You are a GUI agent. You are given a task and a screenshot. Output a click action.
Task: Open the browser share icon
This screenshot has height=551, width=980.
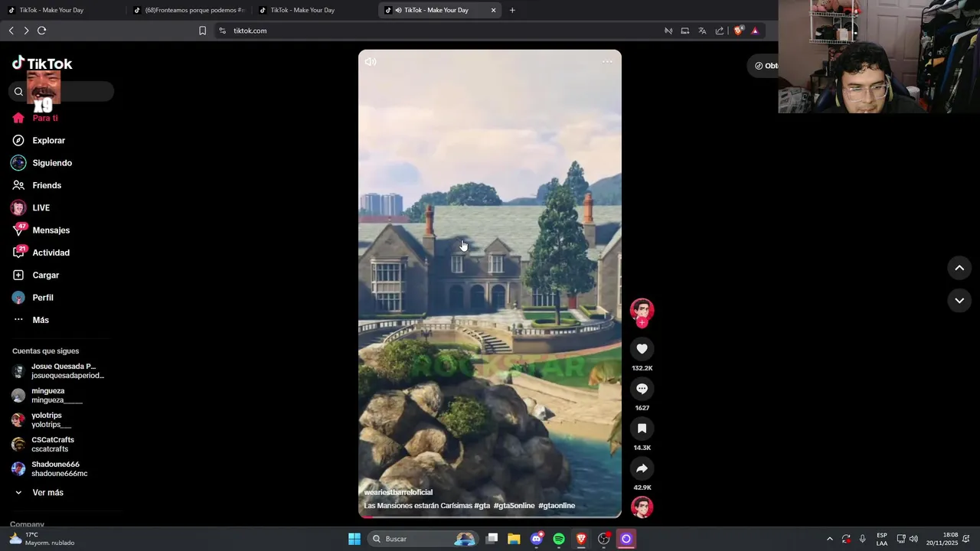pos(720,31)
